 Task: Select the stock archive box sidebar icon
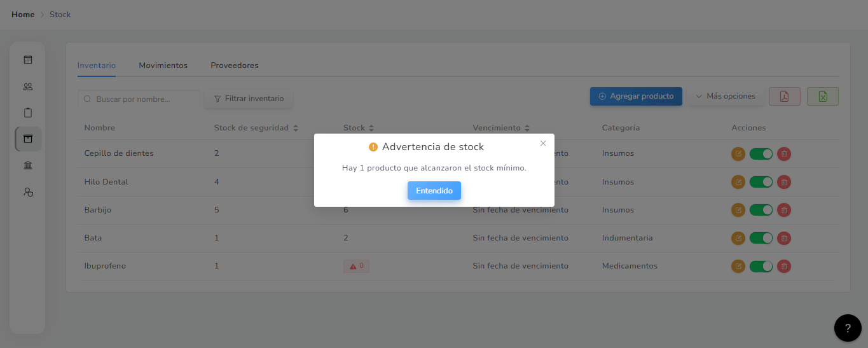[x=28, y=139]
